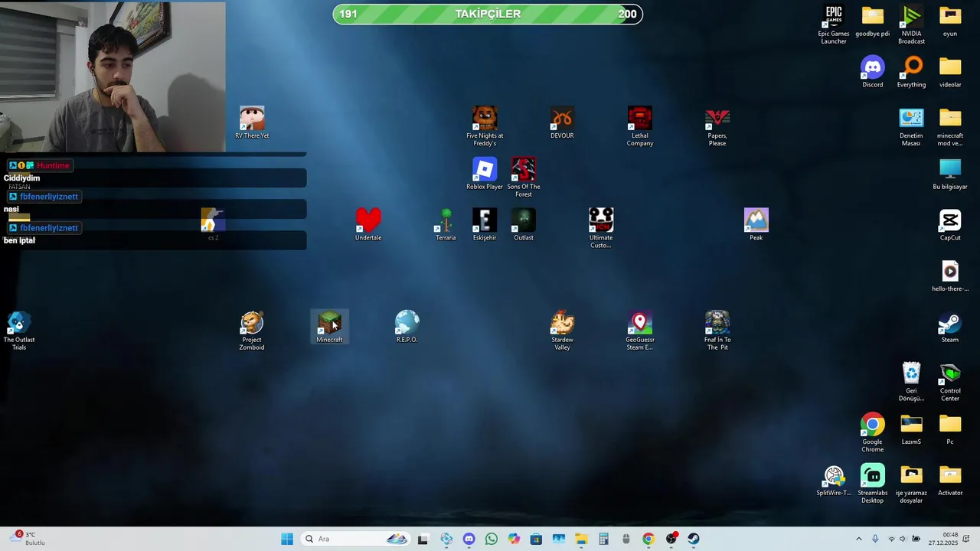Select the Minecraft desktop icon
The image size is (980, 551).
click(x=329, y=328)
